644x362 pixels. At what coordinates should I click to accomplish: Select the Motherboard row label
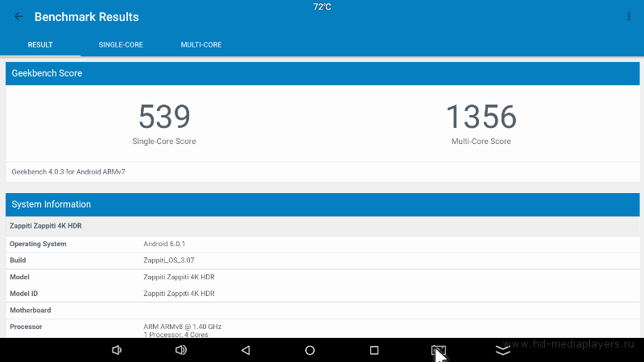[x=31, y=311]
